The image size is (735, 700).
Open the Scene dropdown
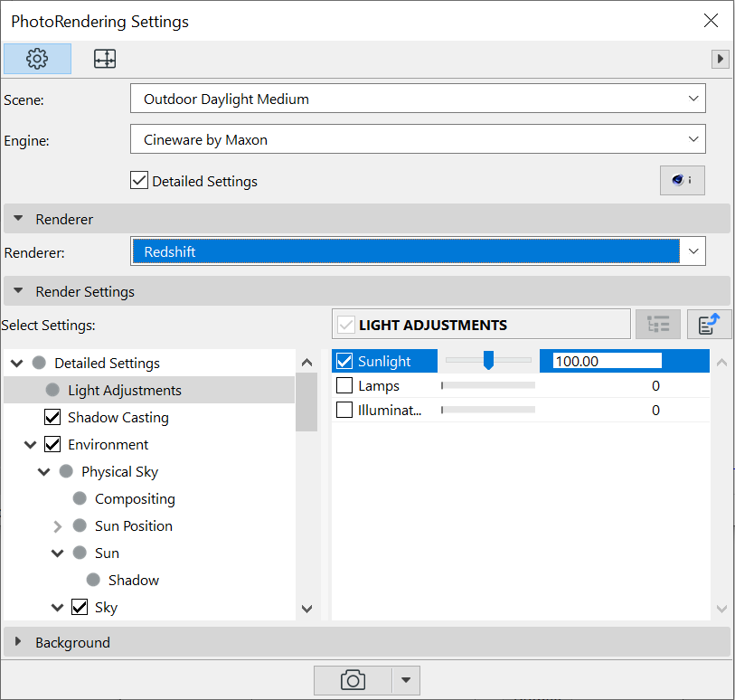[x=417, y=99]
